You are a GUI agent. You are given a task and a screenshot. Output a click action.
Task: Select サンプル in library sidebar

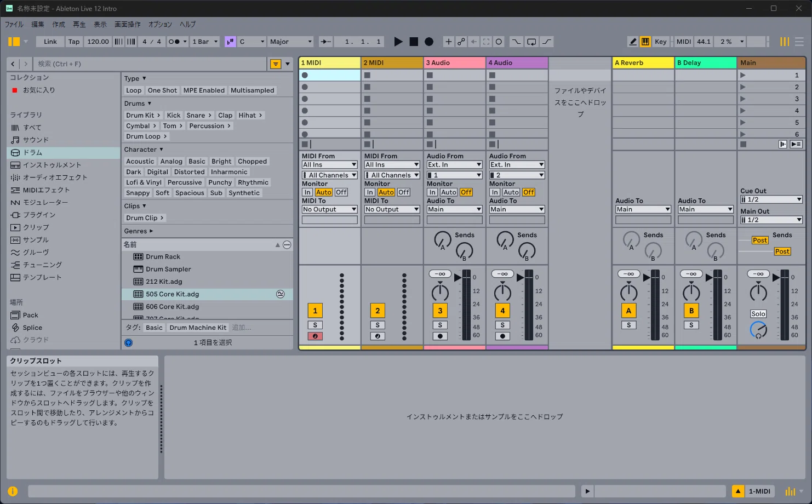pos(63,240)
